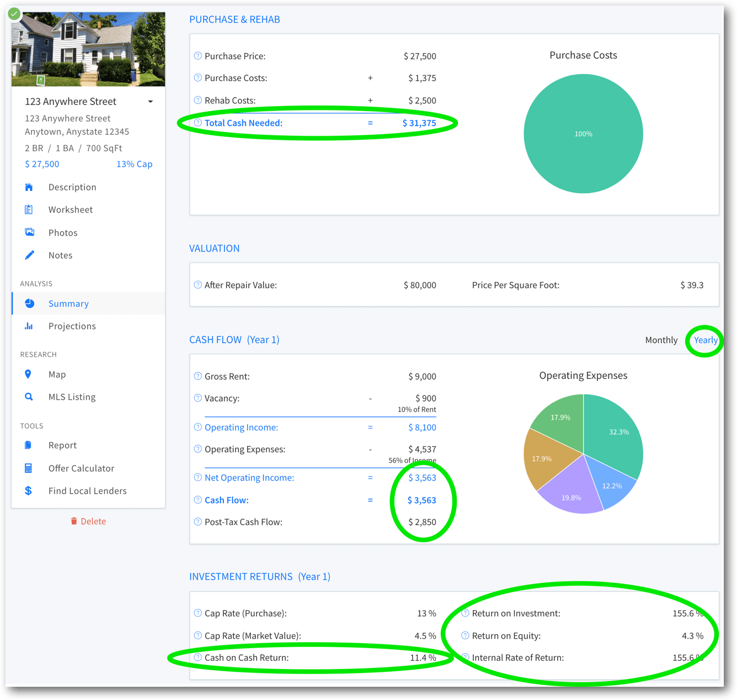Click the Photos gallery icon

(x=29, y=232)
